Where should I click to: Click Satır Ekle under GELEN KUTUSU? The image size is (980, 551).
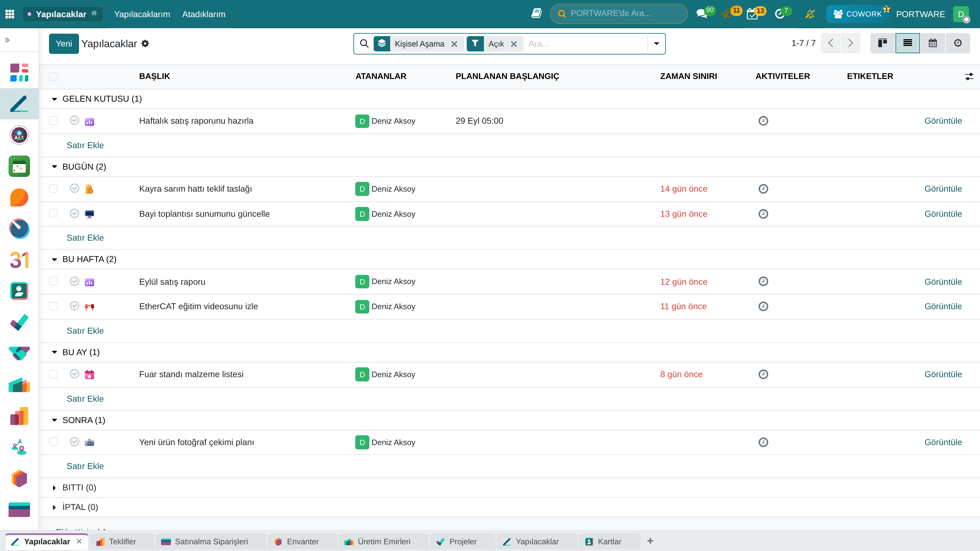pyautogui.click(x=85, y=145)
